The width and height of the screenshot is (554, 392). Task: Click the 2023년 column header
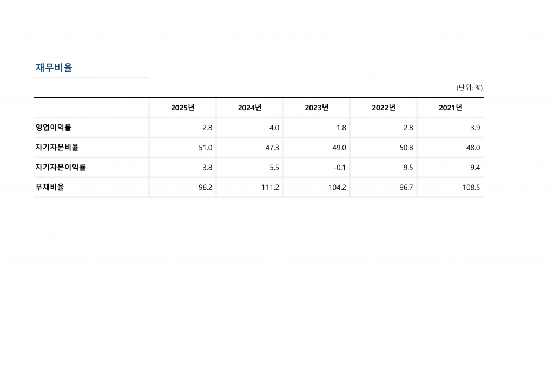tap(316, 108)
